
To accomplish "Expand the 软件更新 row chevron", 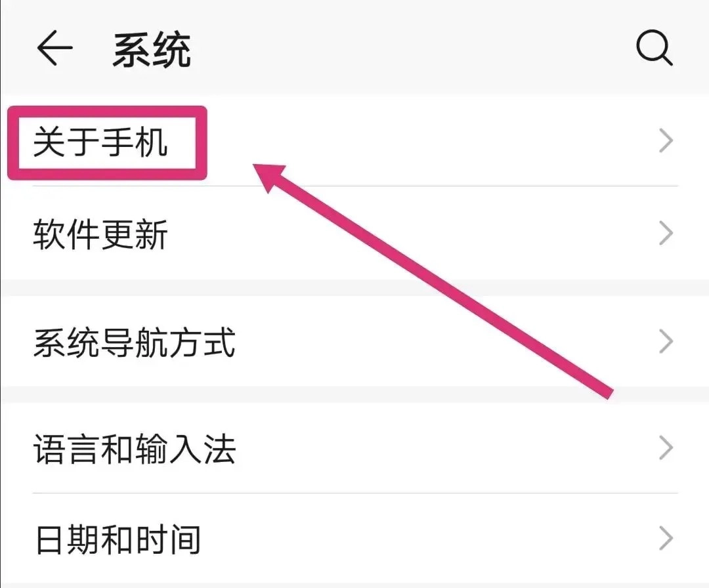I will [x=666, y=234].
